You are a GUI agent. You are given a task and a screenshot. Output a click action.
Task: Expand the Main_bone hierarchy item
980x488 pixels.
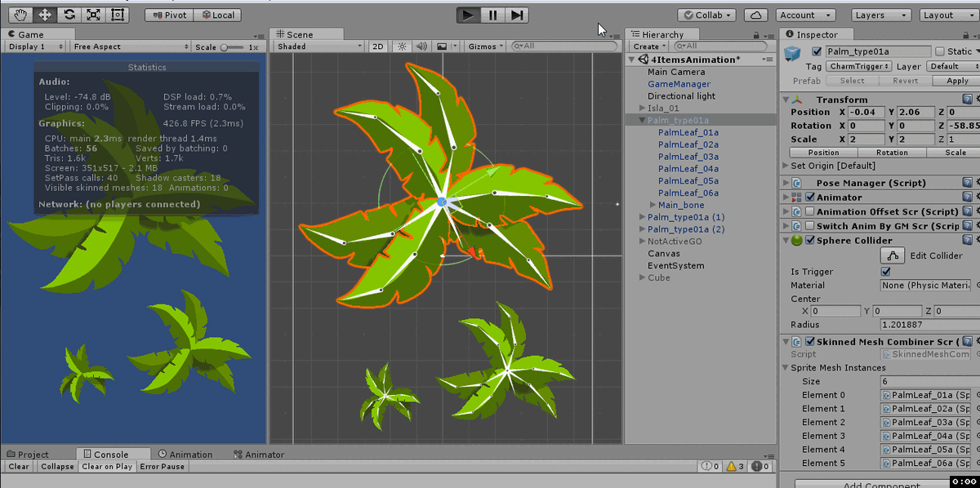tap(653, 205)
